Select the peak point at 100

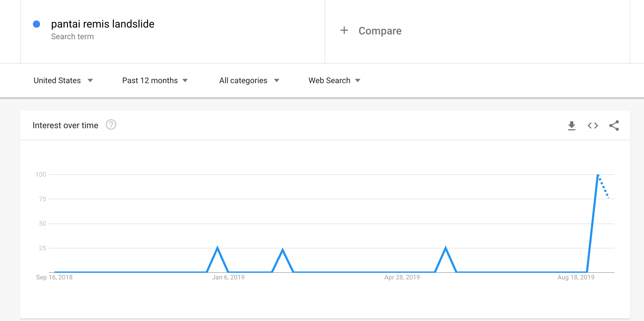click(598, 175)
